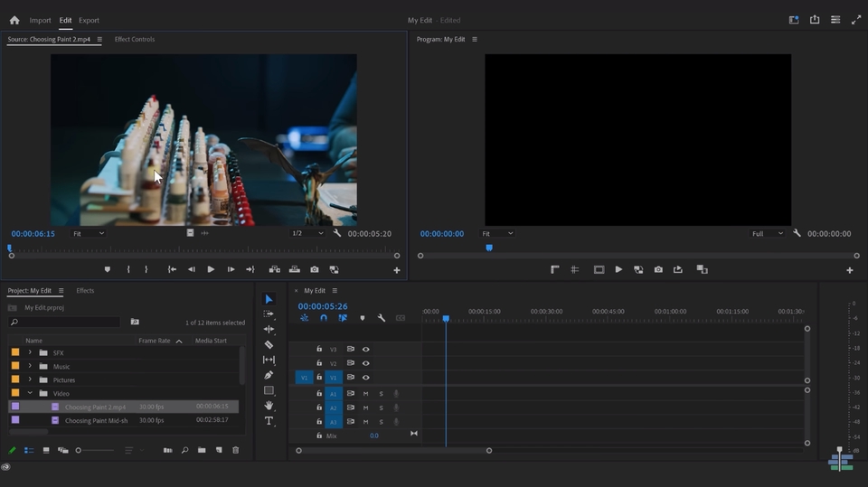Screen dimensions: 868x487
Task: Create new bin in Project panel
Action: (202, 450)
